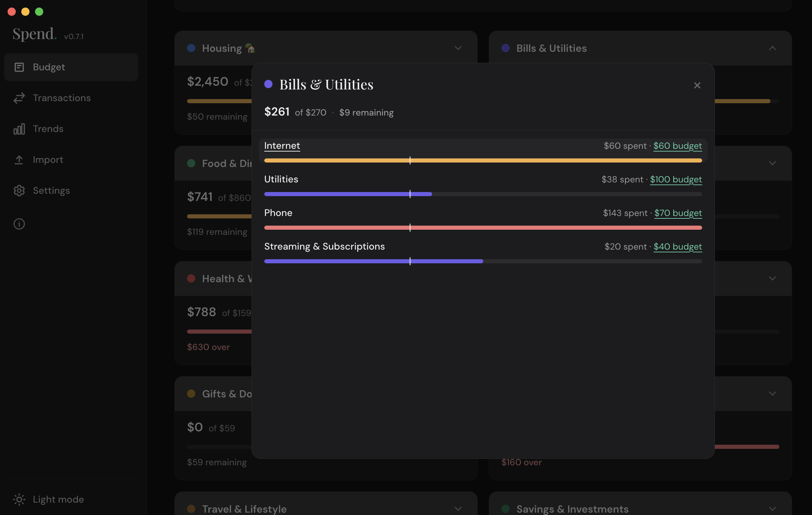Click the blue dot on the Housing card
812x515 pixels.
pos(191,48)
